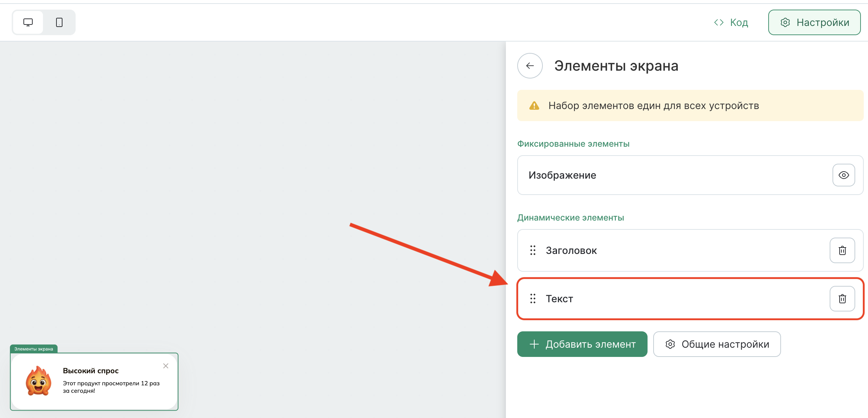Click the Элементы экрана green label tag
Viewport: 868px width, 418px height.
(x=34, y=349)
